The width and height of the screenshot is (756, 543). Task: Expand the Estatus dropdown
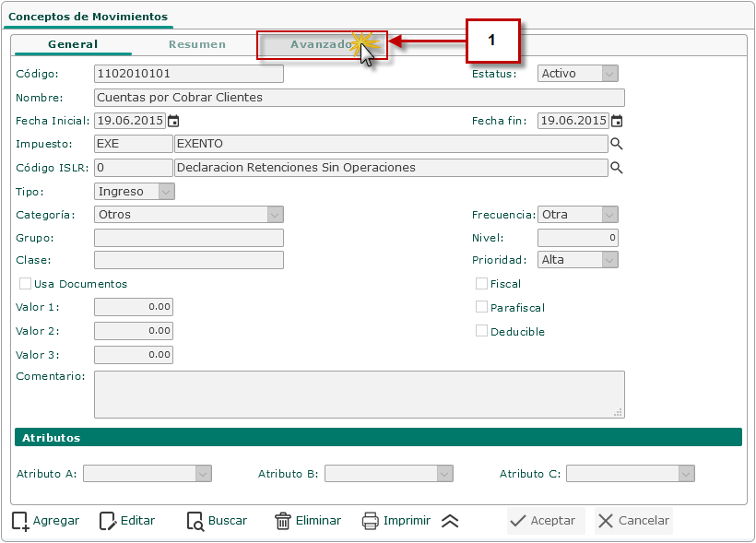[x=608, y=74]
